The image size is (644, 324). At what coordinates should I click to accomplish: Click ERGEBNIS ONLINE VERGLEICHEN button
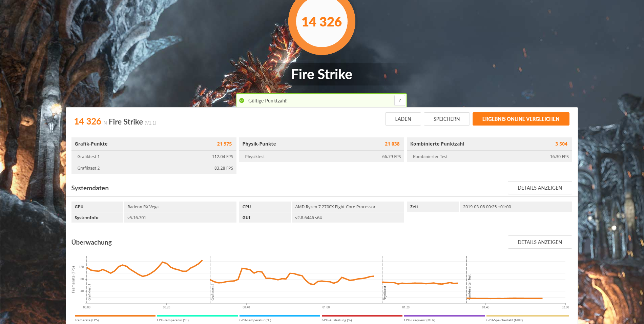(521, 119)
